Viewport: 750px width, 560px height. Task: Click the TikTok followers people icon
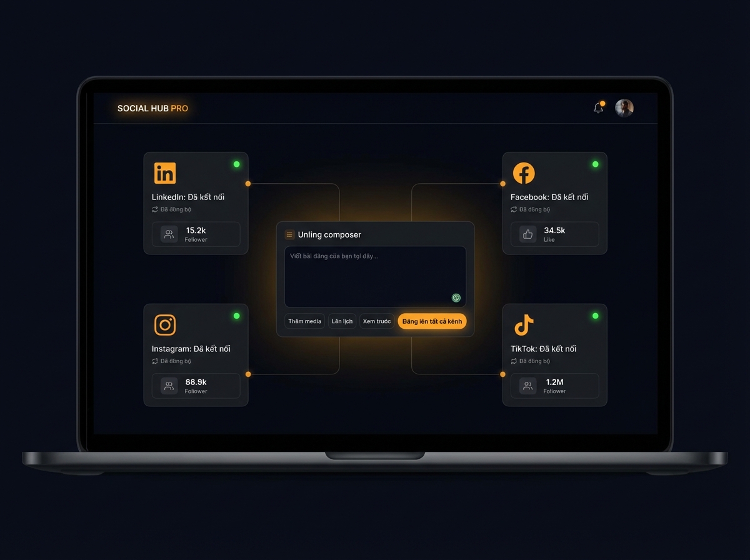527,386
